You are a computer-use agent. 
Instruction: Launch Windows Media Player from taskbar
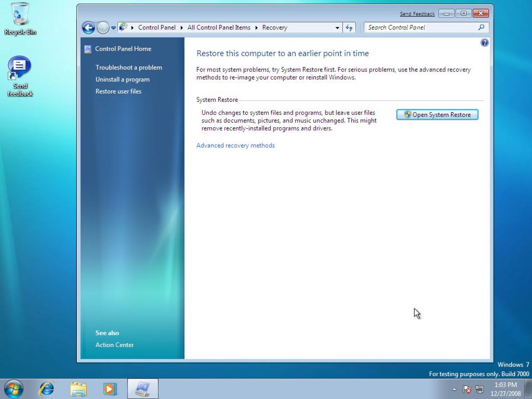tap(110, 389)
